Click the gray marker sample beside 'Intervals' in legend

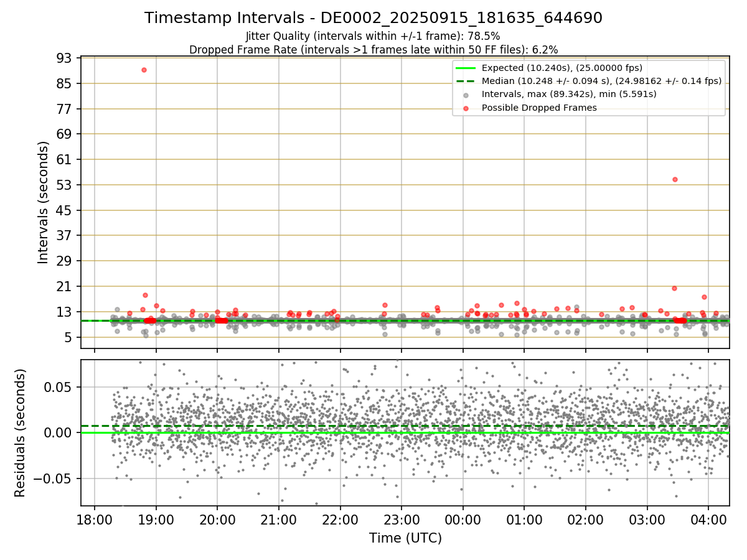pyautogui.click(x=466, y=95)
